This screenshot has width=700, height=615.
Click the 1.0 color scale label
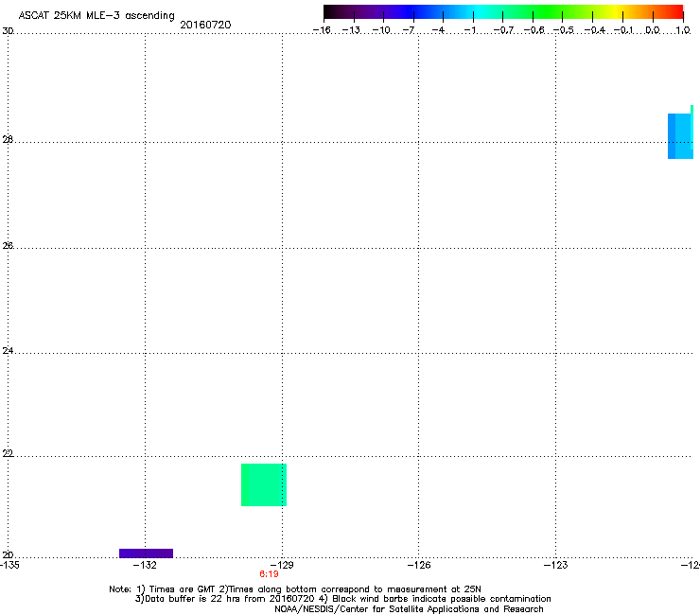(683, 30)
